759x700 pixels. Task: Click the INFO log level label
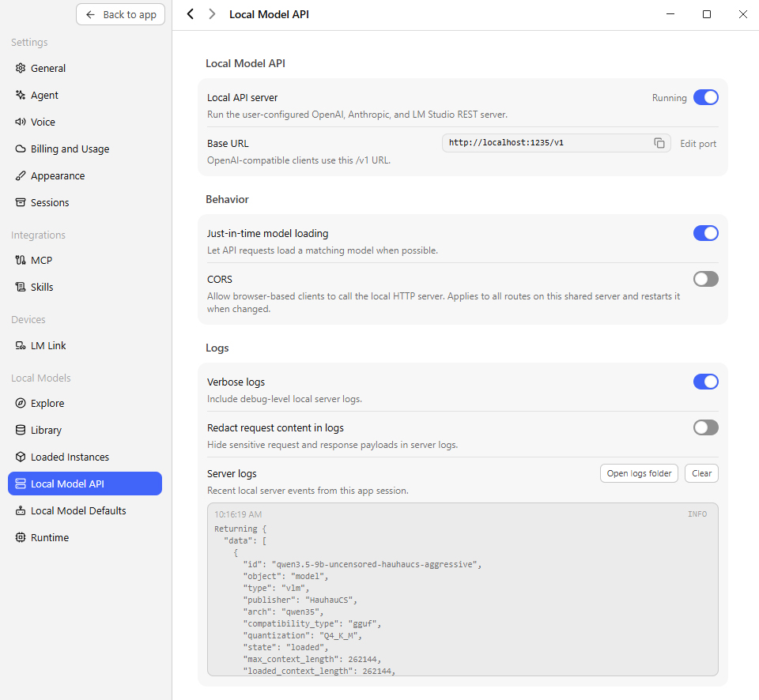click(697, 514)
